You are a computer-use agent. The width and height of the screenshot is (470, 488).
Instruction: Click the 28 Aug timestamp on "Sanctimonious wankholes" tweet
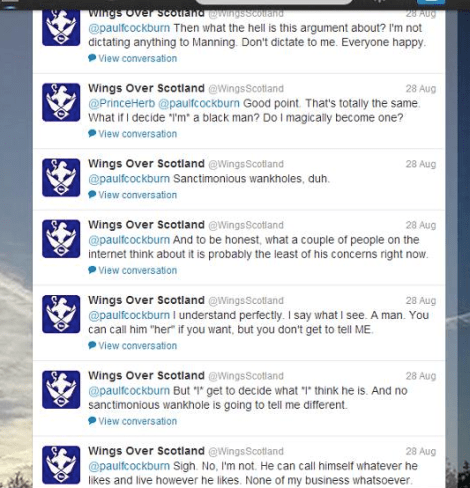pyautogui.click(x=421, y=164)
